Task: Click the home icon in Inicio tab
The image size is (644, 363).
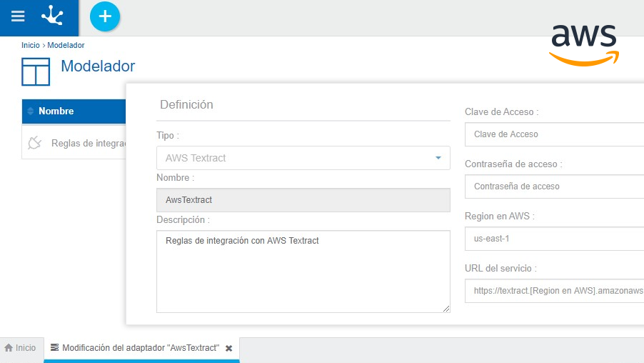Action: (x=9, y=348)
